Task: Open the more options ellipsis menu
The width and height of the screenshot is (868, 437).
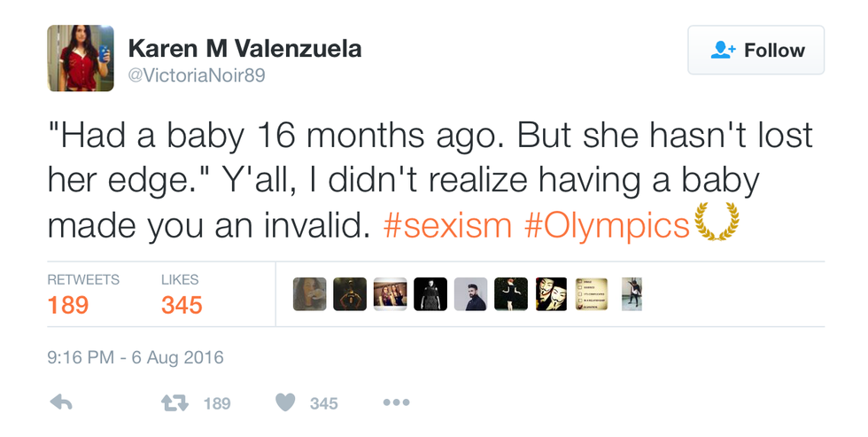Action: coord(395,402)
